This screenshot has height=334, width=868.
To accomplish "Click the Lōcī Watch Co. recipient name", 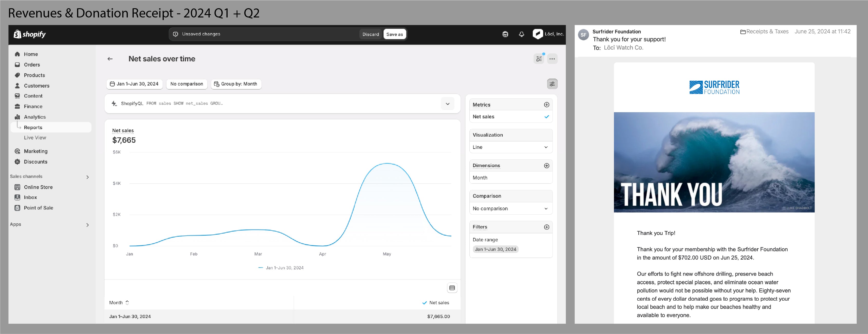I will click(x=623, y=47).
